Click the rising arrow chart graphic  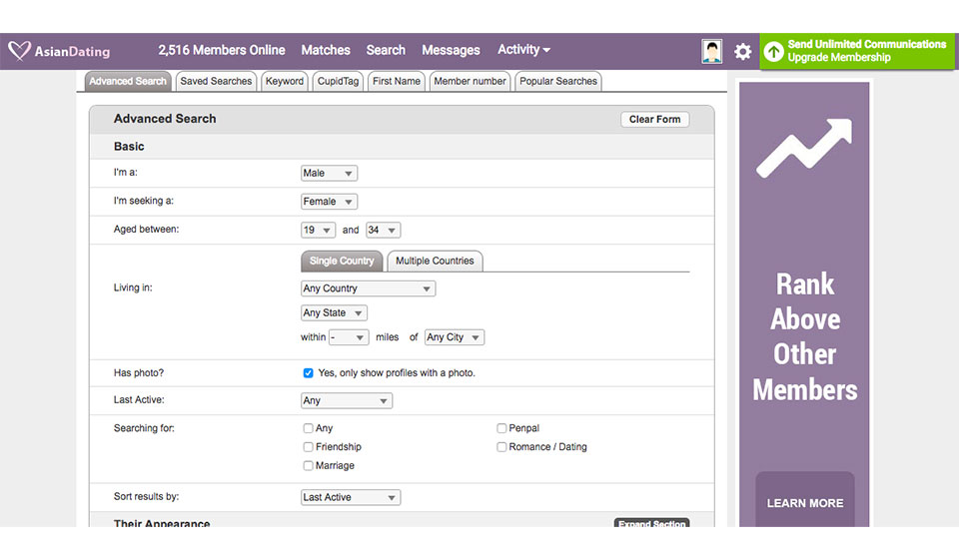coord(804,148)
